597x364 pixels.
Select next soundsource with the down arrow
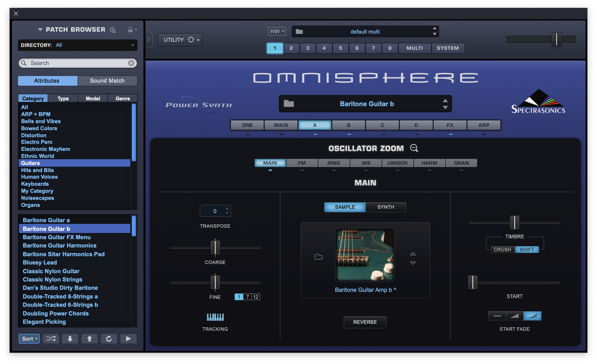click(413, 263)
